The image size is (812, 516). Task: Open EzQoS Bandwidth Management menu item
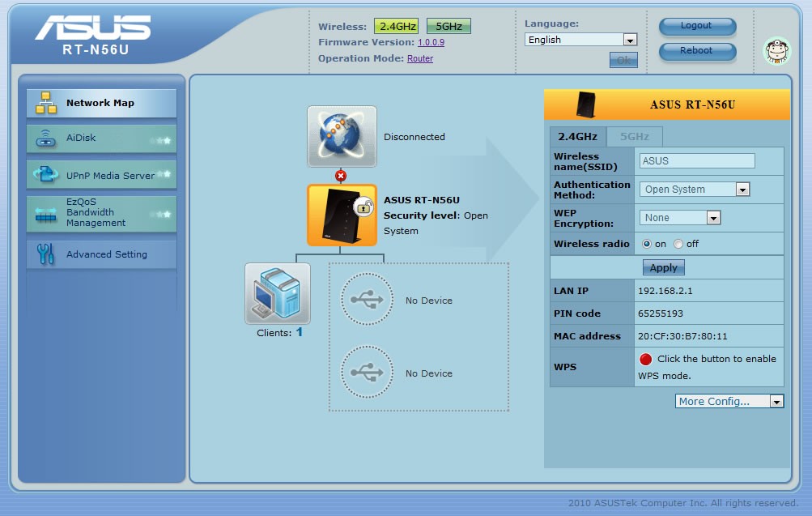pyautogui.click(x=101, y=213)
